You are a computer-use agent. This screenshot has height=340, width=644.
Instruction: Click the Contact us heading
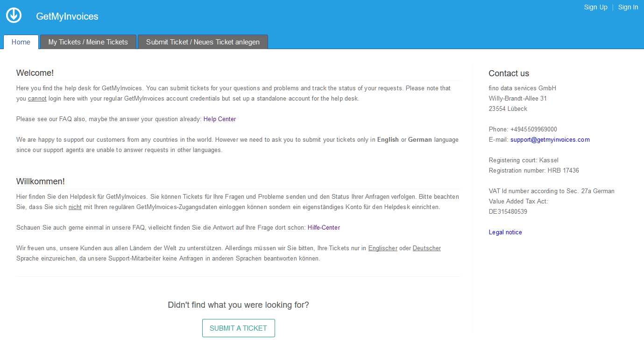[509, 73]
